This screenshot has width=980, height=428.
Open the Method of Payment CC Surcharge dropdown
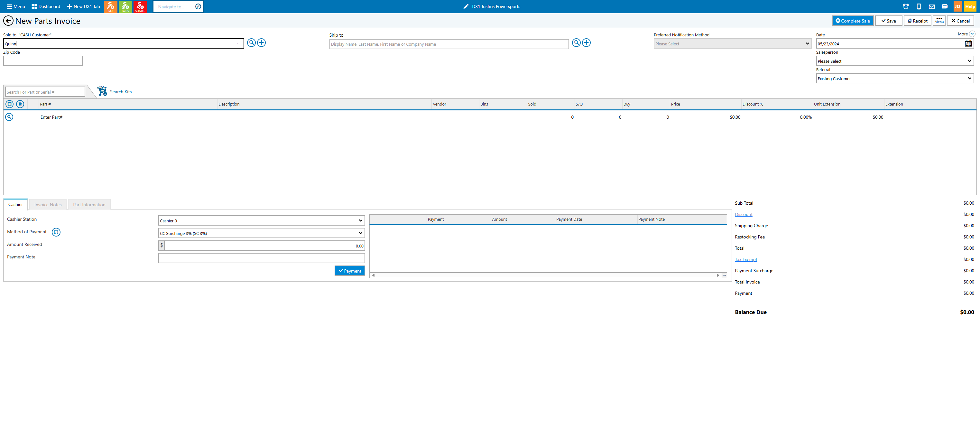pyautogui.click(x=261, y=233)
